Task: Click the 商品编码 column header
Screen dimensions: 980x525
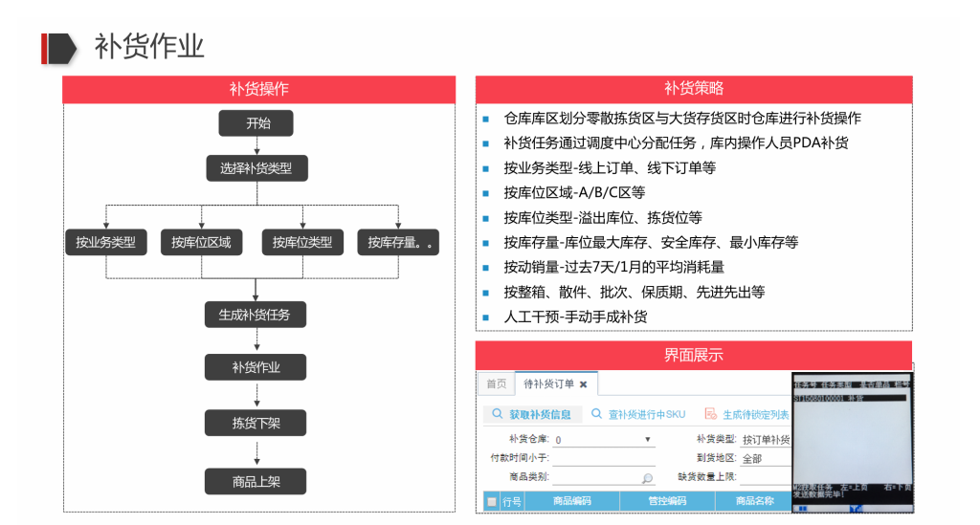Action: click(572, 501)
